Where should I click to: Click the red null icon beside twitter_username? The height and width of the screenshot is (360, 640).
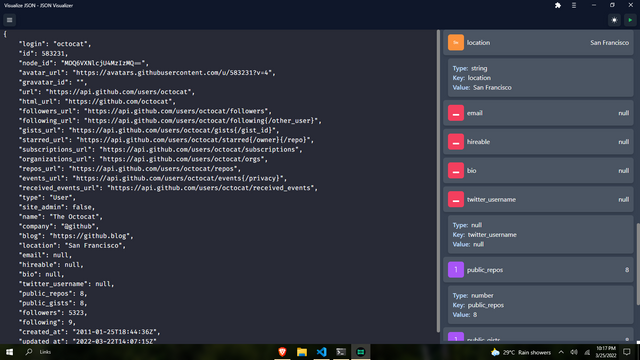pos(456,199)
